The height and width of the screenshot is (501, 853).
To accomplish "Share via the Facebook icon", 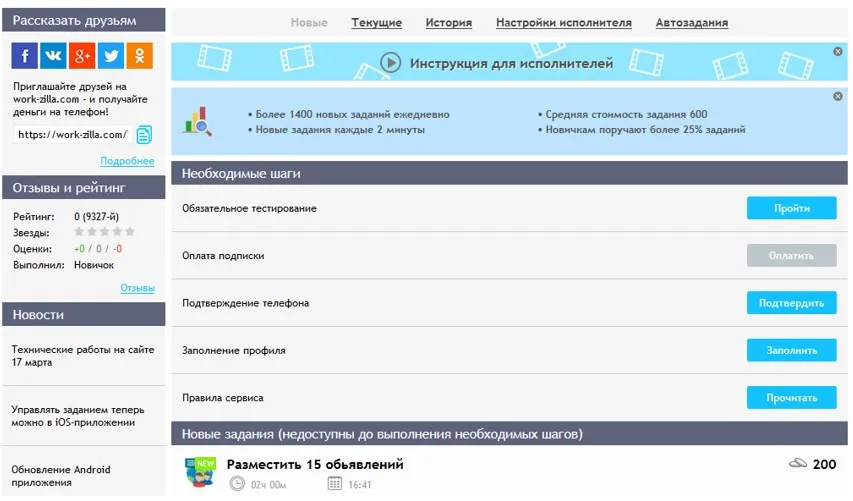I will click(24, 55).
